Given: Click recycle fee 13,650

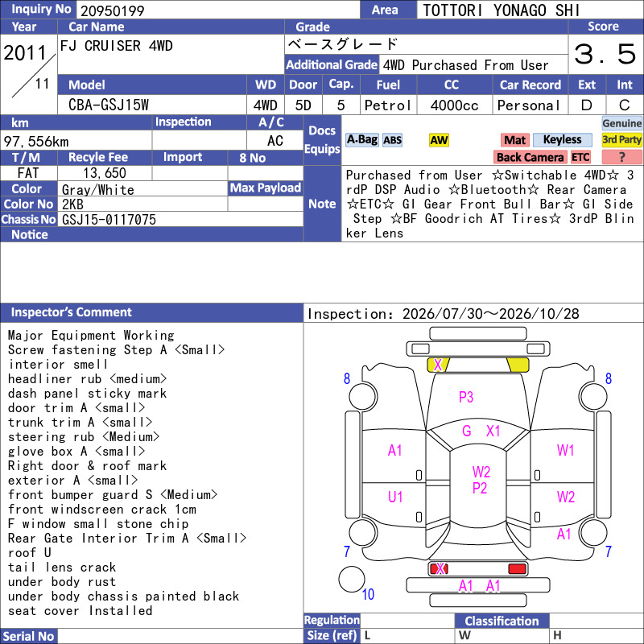Looking at the screenshot, I should [x=105, y=173].
